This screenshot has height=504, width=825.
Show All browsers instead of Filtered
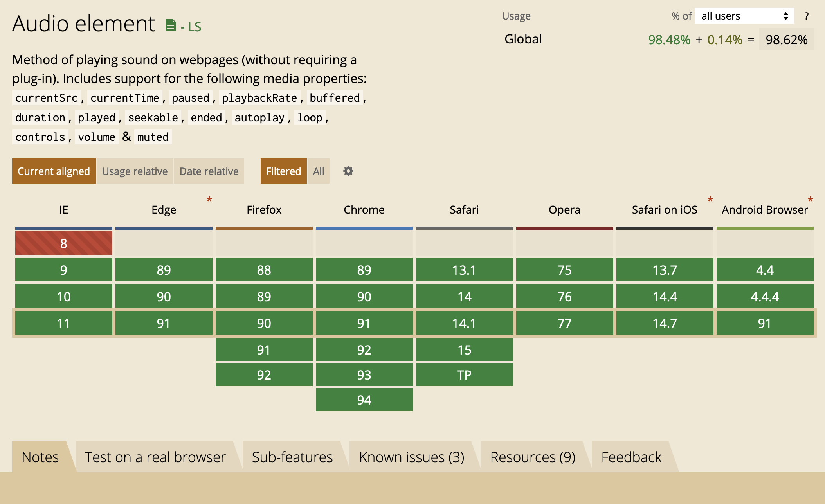319,171
